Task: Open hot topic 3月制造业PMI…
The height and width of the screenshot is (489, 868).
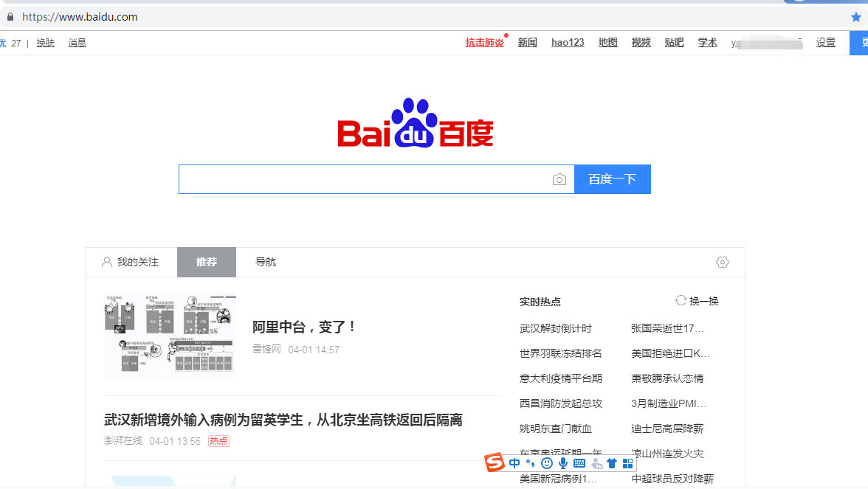Action: pyautogui.click(x=669, y=403)
